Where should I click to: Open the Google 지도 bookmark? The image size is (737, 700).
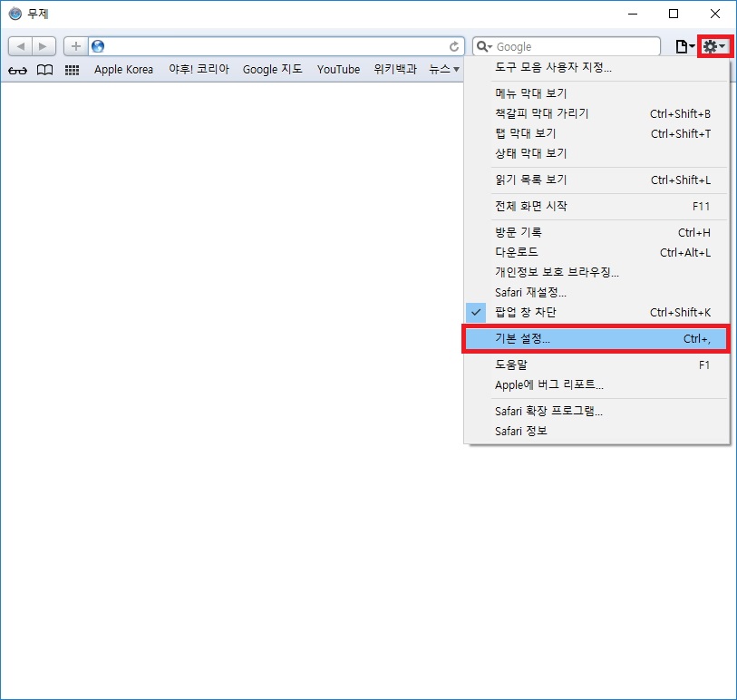click(272, 70)
